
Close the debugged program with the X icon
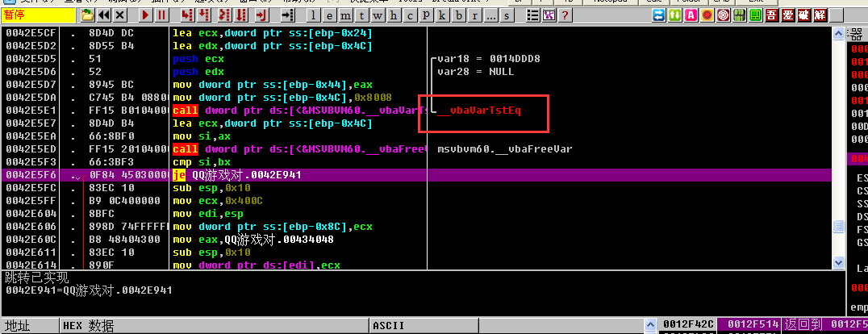(121, 15)
